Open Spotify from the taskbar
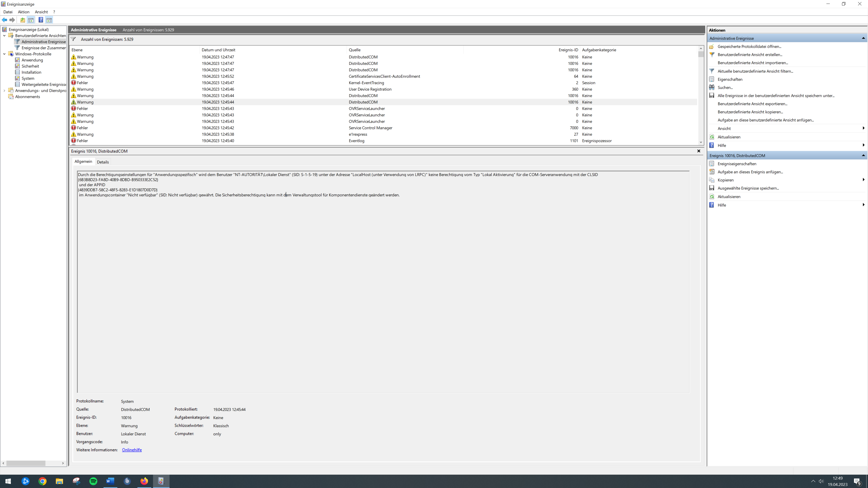 (x=93, y=481)
